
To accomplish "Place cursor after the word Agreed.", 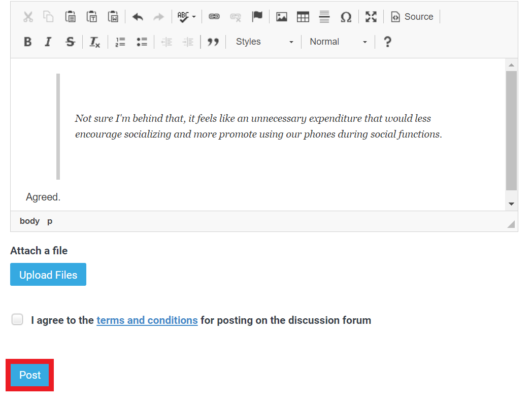I will coord(61,197).
